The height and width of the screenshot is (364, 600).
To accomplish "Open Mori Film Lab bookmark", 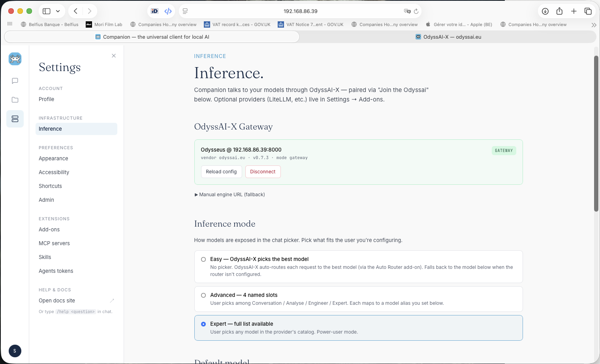I will tap(104, 24).
